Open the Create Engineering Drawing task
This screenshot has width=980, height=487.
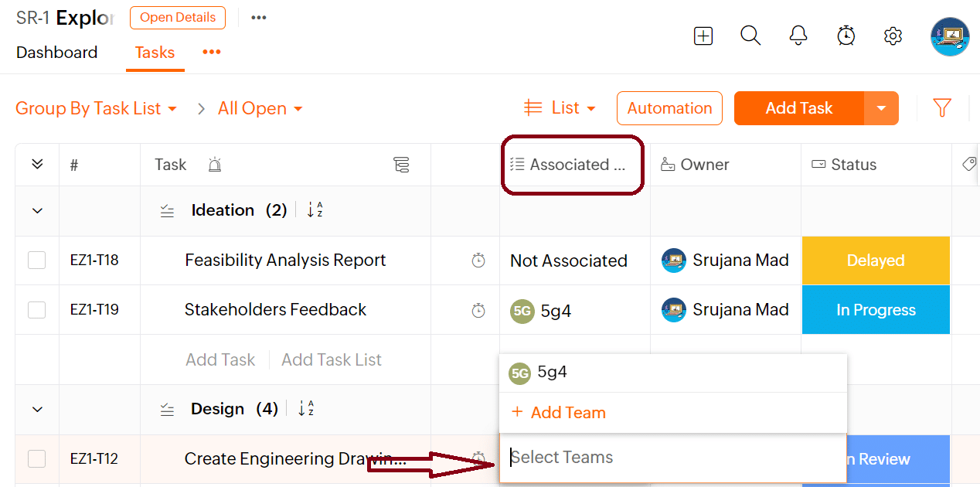click(x=295, y=459)
